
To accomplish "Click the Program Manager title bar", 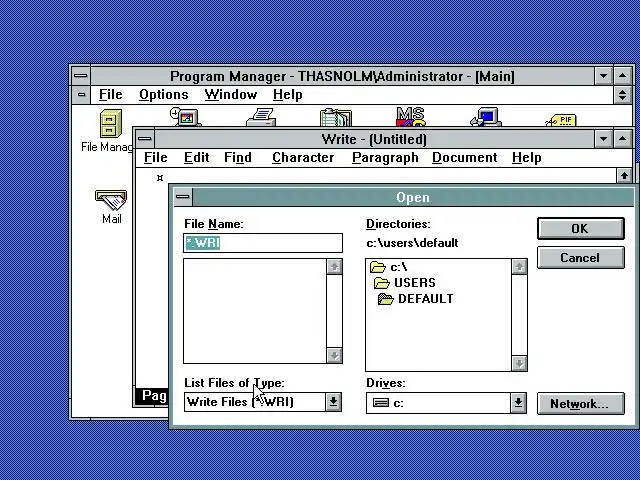I will coord(342,76).
